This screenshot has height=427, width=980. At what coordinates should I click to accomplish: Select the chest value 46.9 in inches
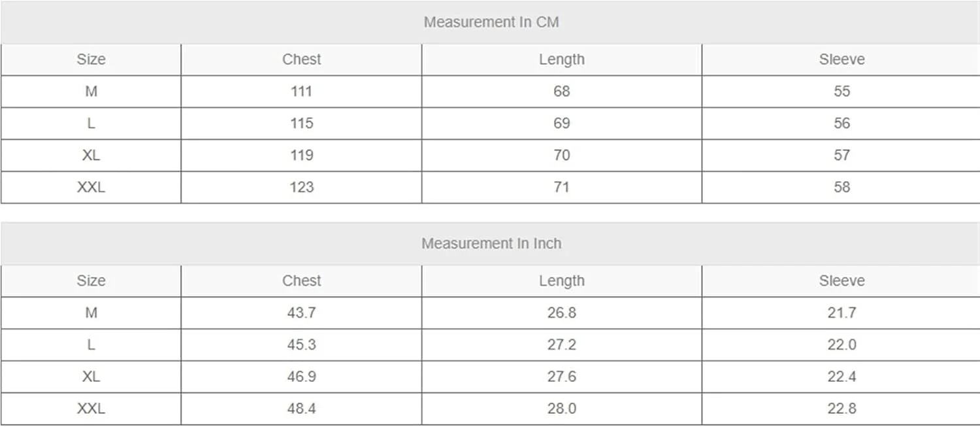301,377
